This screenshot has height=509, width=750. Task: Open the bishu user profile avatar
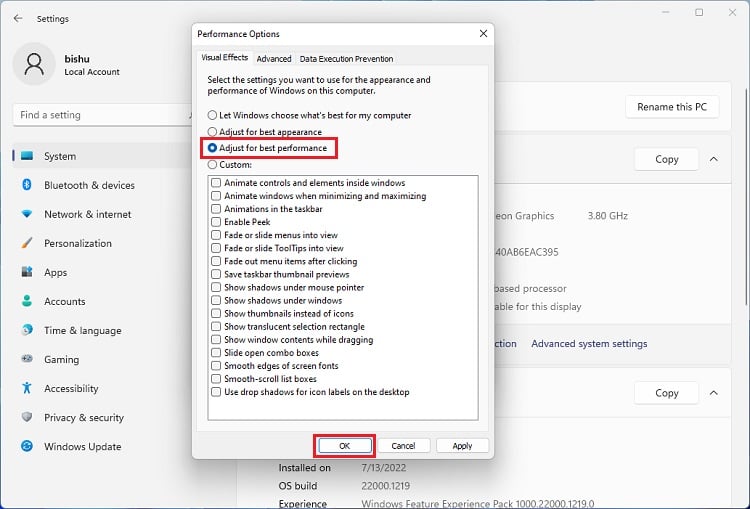[34, 64]
